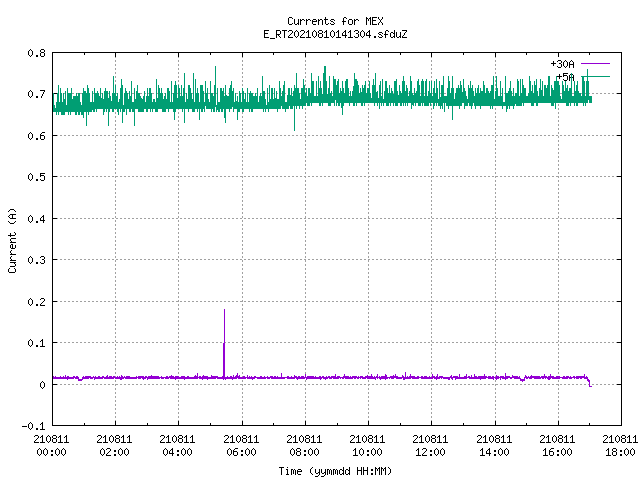The width and height of the screenshot is (640, 480).
Task: Click the file name E_RT20210810141304.sfduZ
Action: (335, 34)
